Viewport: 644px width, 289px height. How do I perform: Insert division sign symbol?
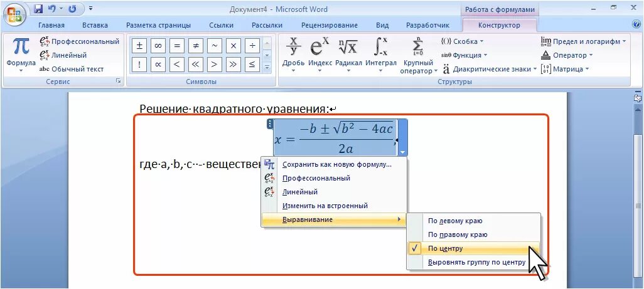click(252, 46)
